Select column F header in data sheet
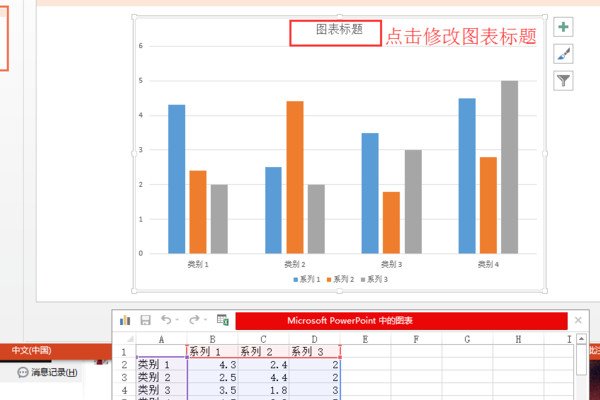The image size is (600, 400). pos(416,339)
